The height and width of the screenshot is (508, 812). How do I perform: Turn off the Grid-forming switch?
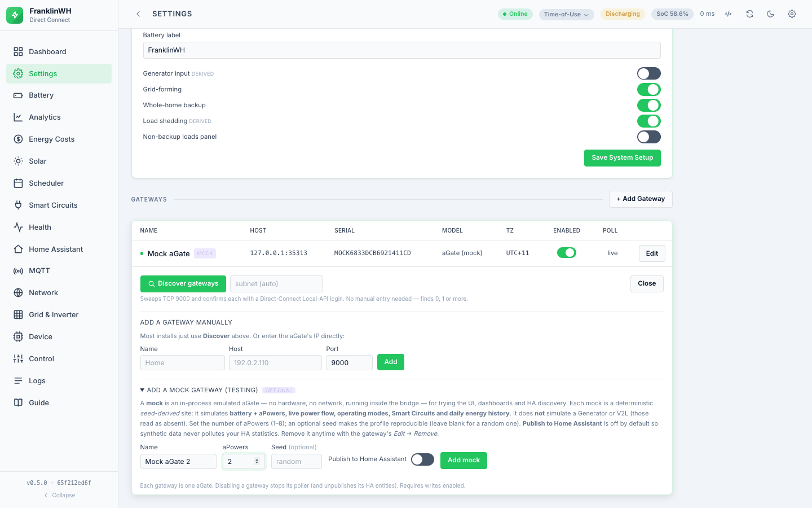[649, 89]
